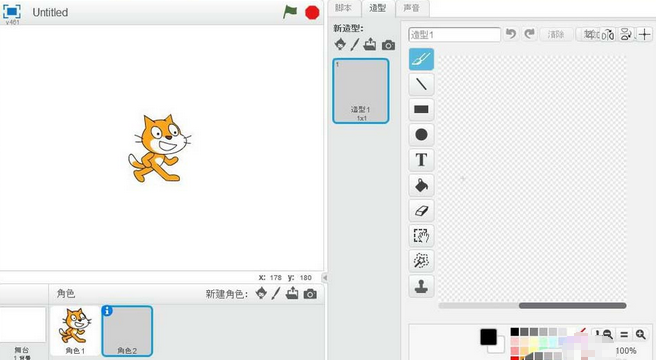Screen dimensions: 656x360
Task: Paint a new sprite brush icon
Action: (276, 293)
